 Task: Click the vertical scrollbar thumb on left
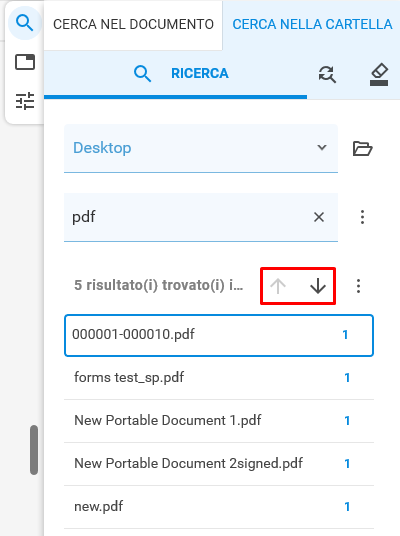(34, 450)
